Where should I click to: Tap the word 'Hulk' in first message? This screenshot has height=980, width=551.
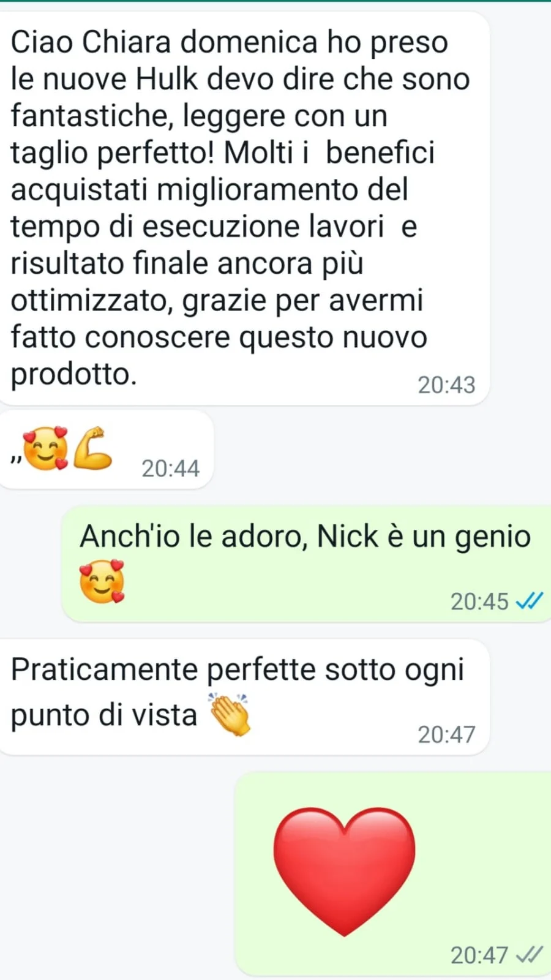tap(167, 79)
